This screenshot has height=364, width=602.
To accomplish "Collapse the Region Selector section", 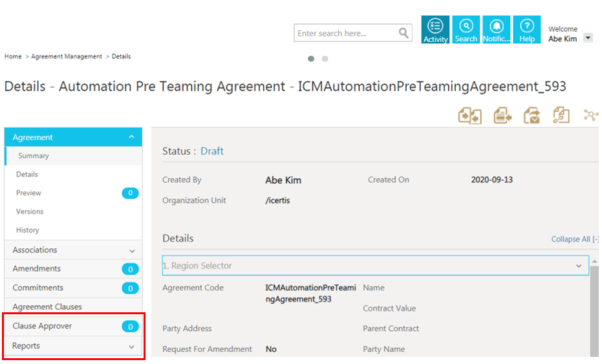I will click(579, 266).
